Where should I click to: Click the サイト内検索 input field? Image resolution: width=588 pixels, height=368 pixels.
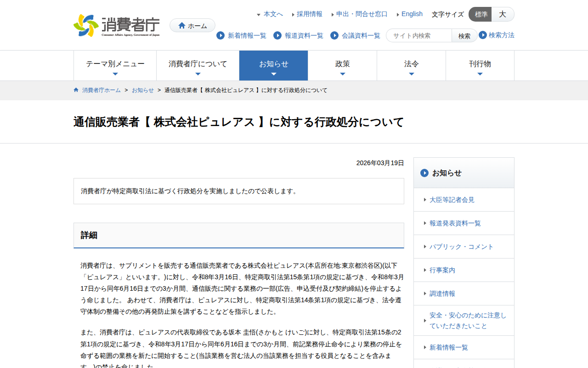point(419,35)
